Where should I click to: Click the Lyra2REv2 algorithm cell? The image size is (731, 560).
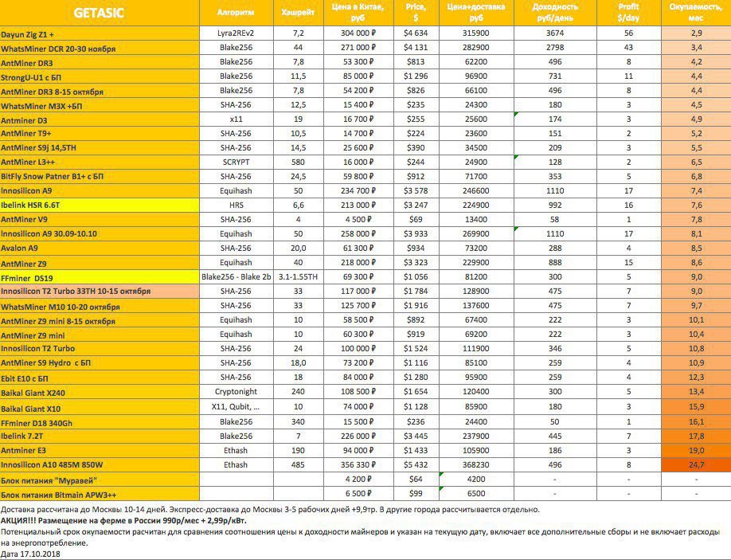coord(236,33)
